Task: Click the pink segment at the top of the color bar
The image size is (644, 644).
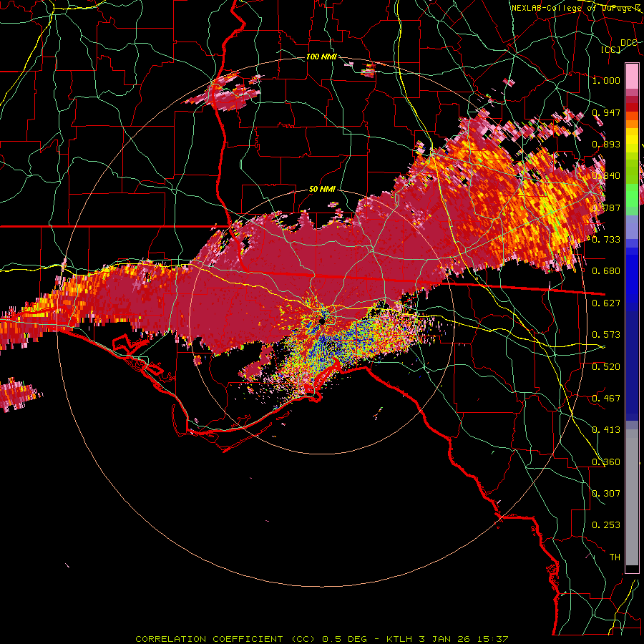Action: [632, 76]
